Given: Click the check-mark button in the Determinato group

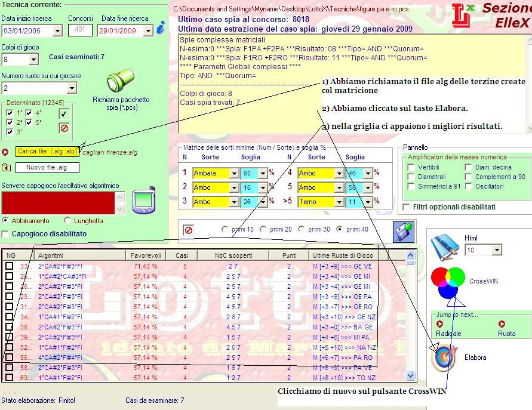Looking at the screenshot, I should tap(64, 114).
